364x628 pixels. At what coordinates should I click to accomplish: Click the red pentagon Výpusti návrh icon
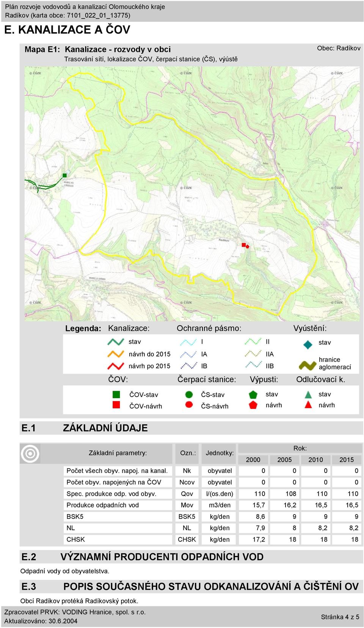coord(253,405)
